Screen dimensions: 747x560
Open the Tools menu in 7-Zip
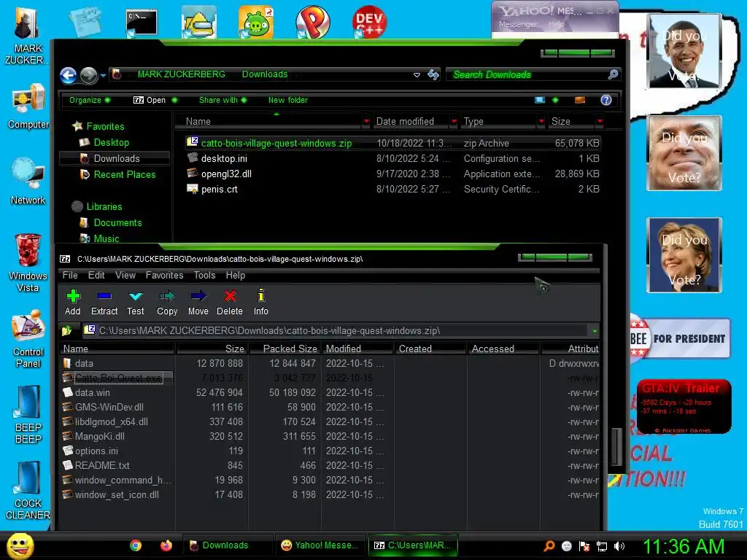pyautogui.click(x=204, y=275)
